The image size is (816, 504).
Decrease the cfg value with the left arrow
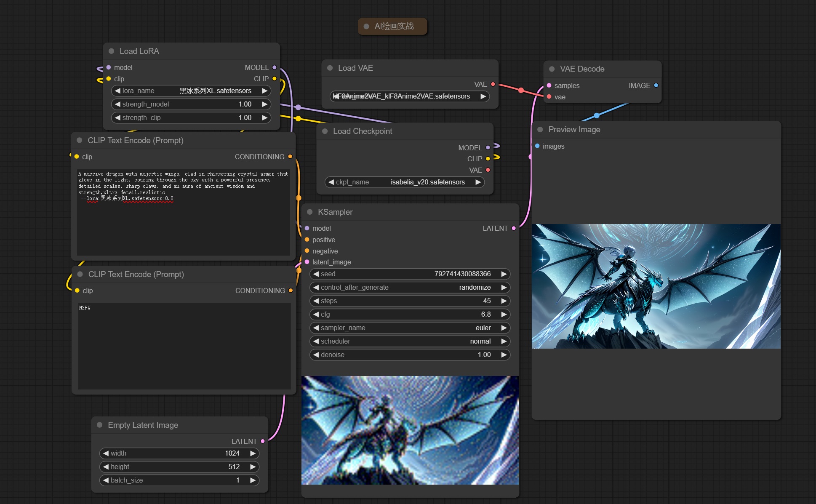tap(316, 315)
